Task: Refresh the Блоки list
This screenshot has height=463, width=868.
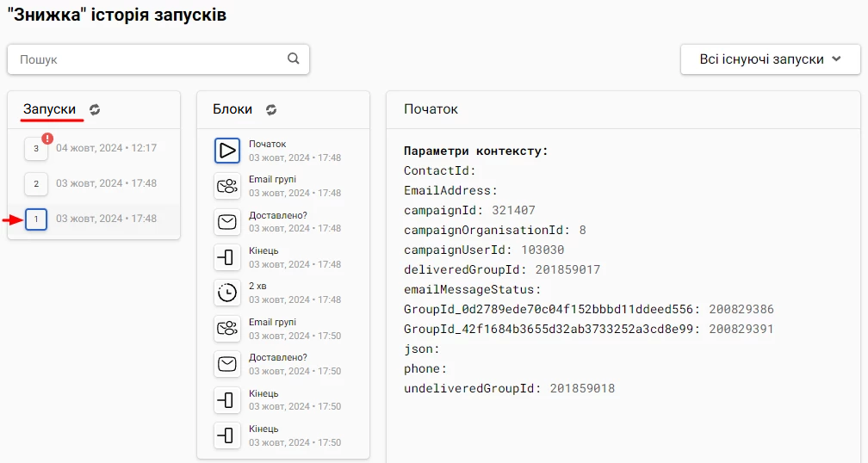Action: (270, 109)
